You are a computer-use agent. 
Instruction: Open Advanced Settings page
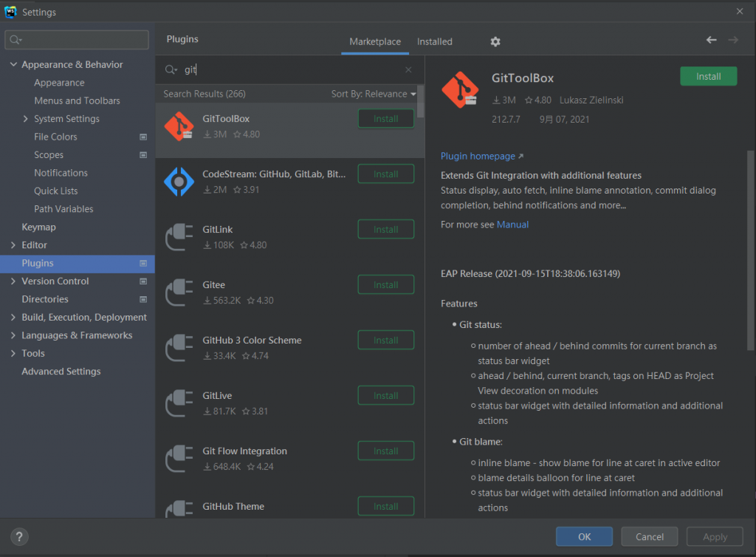(x=61, y=372)
